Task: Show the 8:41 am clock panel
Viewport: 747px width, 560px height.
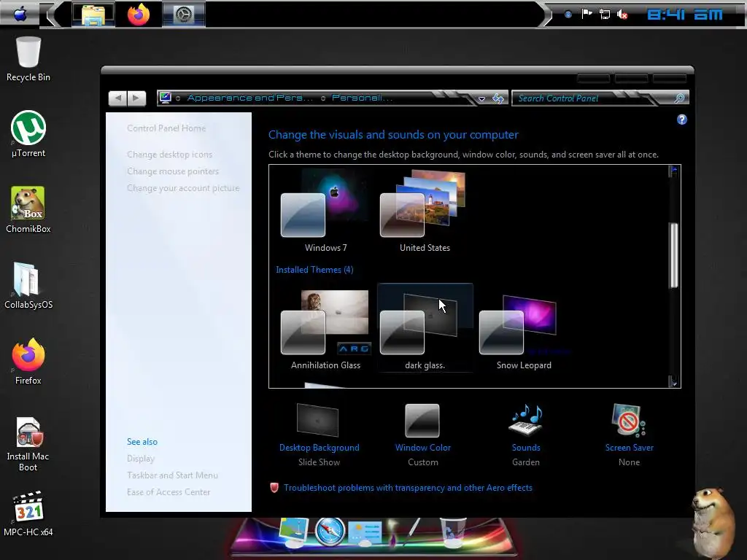Action: pyautogui.click(x=684, y=15)
